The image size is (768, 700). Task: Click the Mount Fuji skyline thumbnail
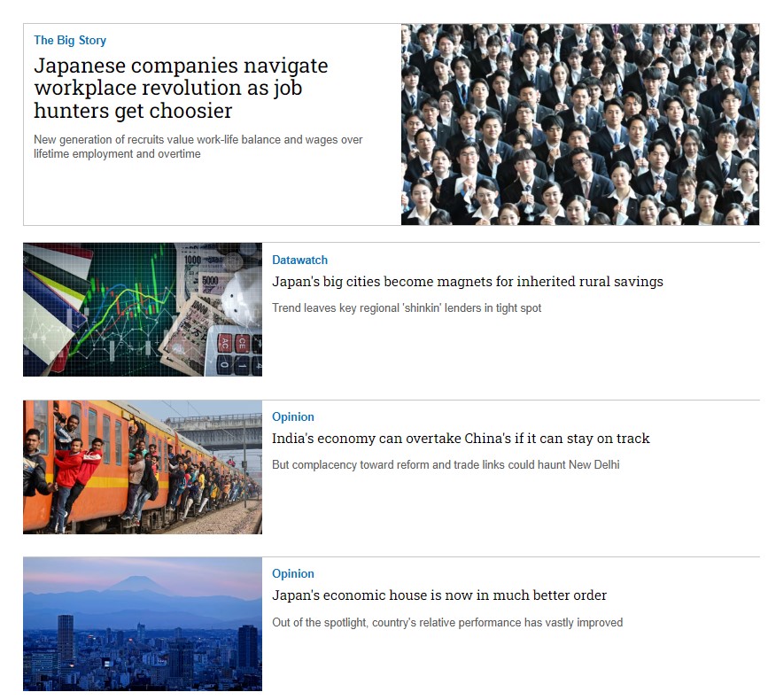coord(143,624)
